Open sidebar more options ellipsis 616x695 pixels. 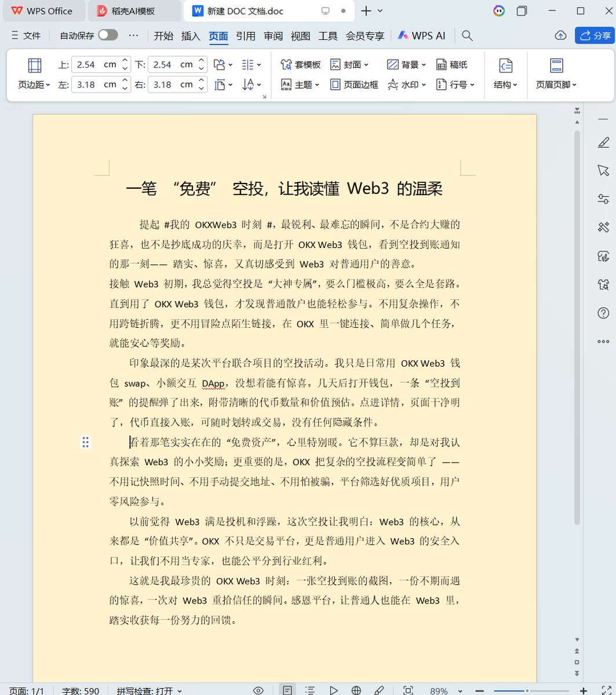[x=603, y=342]
